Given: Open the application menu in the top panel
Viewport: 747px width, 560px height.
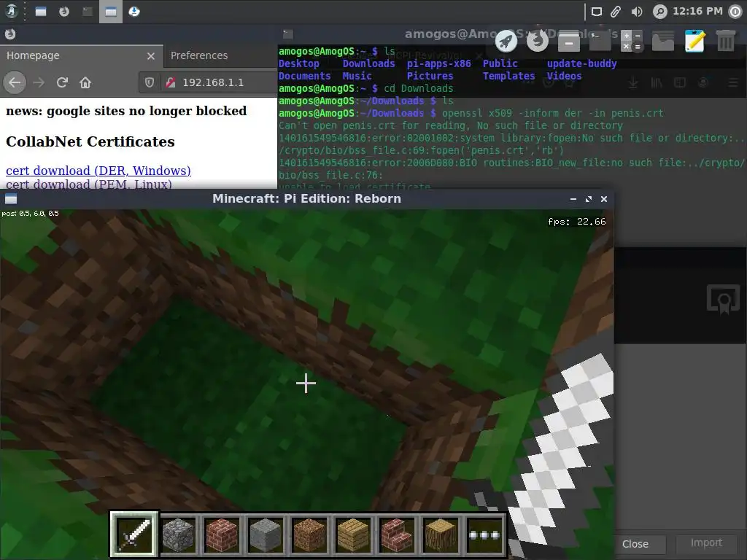Looking at the screenshot, I should (12, 12).
